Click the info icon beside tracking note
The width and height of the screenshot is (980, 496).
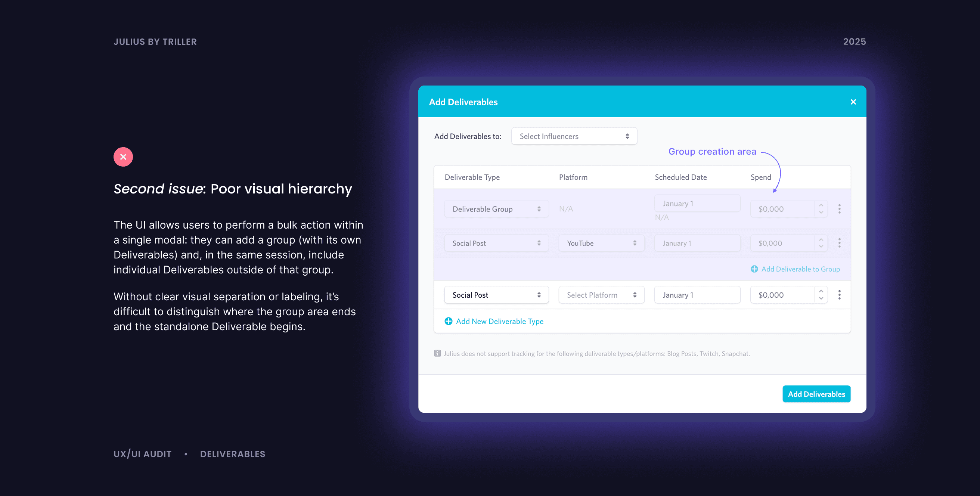[x=437, y=353]
